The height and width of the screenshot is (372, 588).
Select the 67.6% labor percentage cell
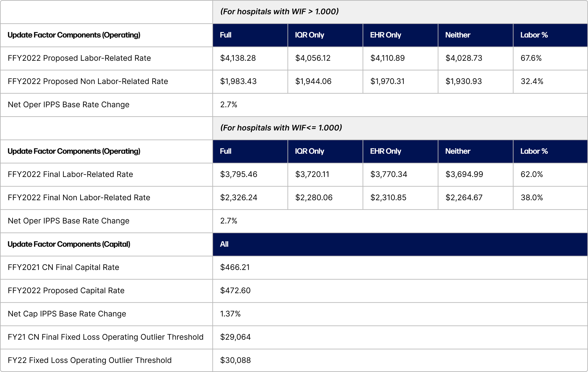531,58
